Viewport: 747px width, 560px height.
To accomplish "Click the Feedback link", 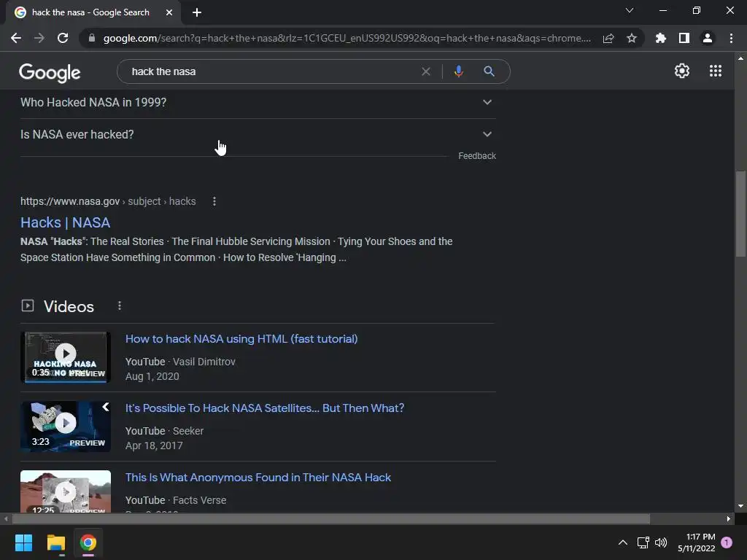I will click(x=477, y=156).
